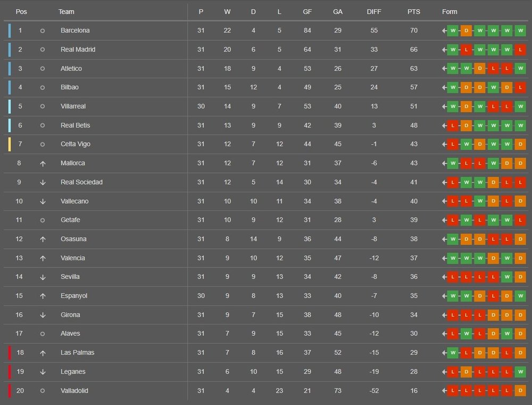Click Leganes' green W form badge
532x405 pixels.
click(x=520, y=372)
